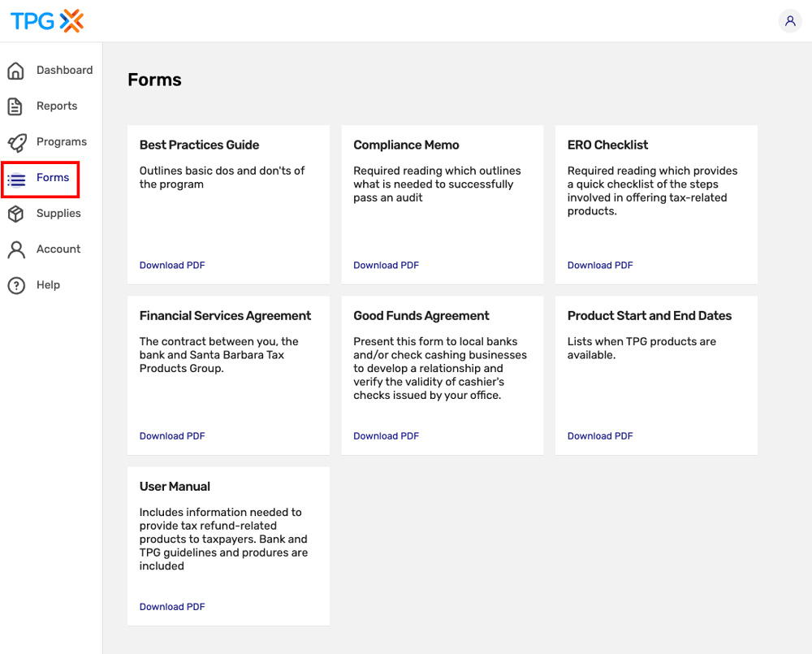Click the Compliance Memo card title
This screenshot has width=812, height=654.
(406, 145)
